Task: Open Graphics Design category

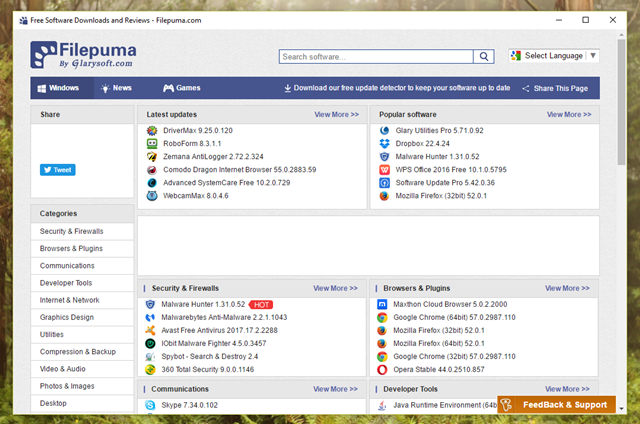Action: tap(82, 317)
